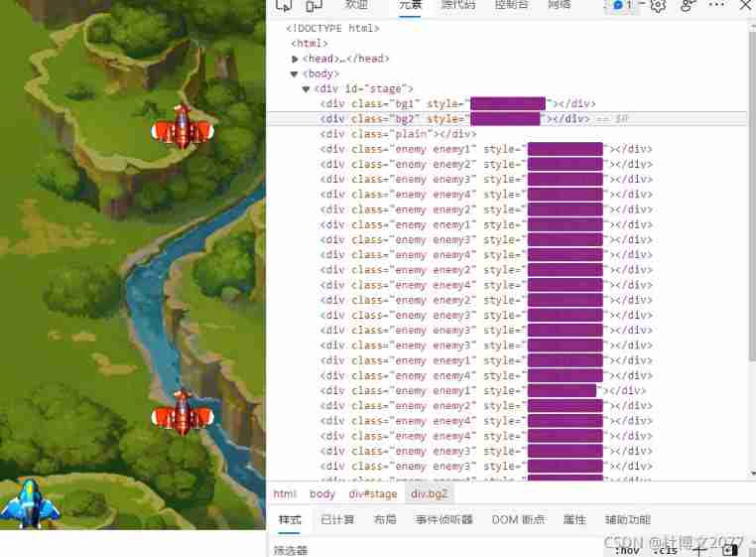The width and height of the screenshot is (756, 557).
Task: Select the first enemy enemy2 div row
Action: pos(486,164)
